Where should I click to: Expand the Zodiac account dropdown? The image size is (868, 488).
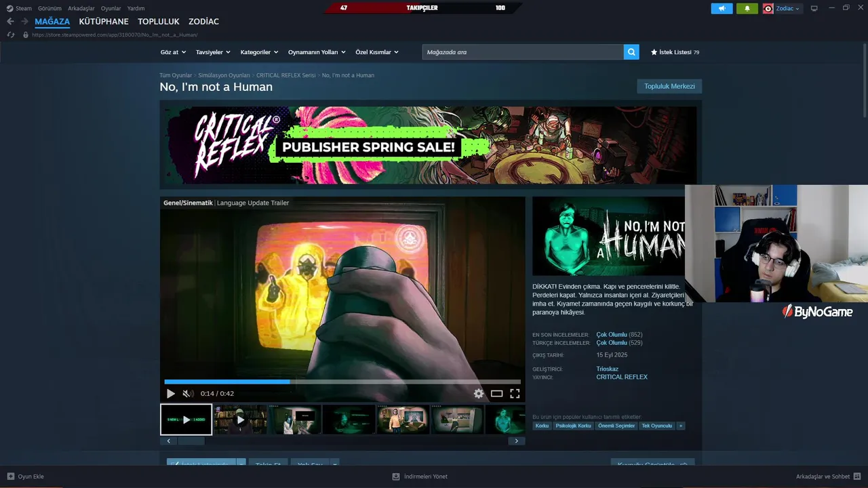point(787,8)
